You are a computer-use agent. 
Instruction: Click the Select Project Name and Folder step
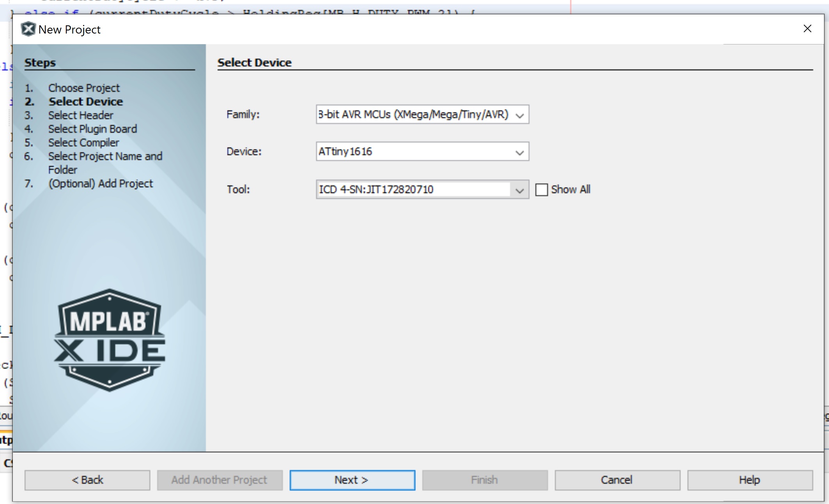(x=105, y=163)
